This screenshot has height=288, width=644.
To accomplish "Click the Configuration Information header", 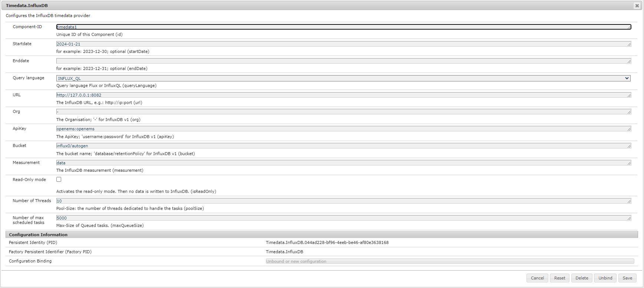I will [322, 235].
